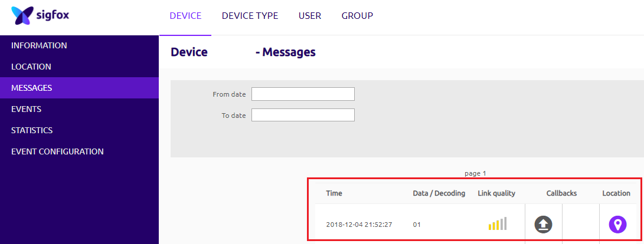Open the GROUP tab
The width and height of the screenshot is (644, 244).
point(357,16)
